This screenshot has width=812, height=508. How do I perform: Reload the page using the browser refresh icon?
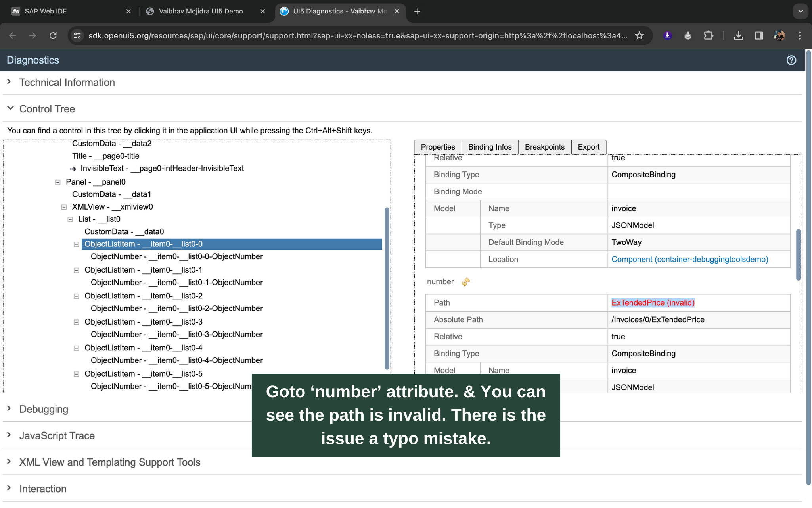coord(53,36)
